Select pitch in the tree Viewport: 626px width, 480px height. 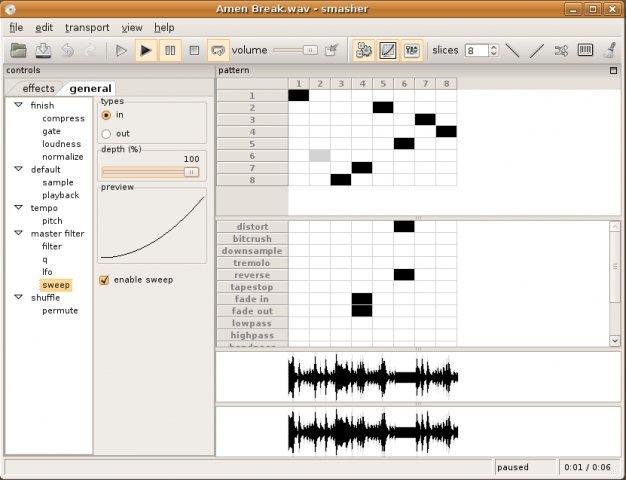pyautogui.click(x=52, y=221)
